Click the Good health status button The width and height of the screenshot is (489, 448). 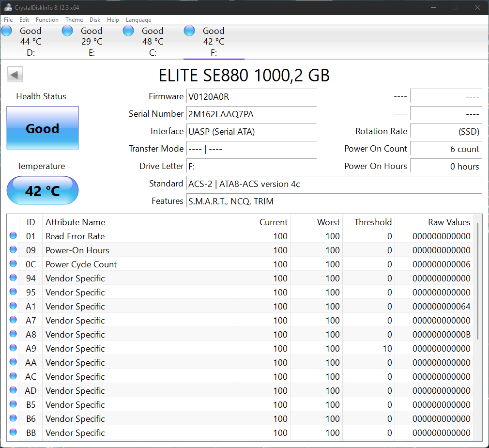tap(43, 128)
